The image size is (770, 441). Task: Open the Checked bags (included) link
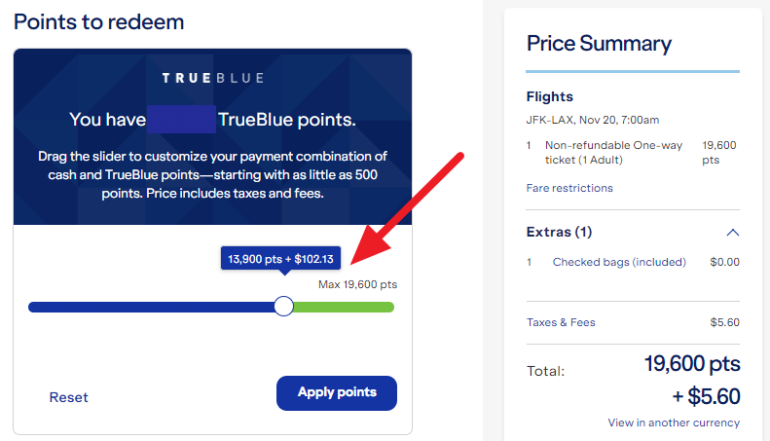(x=619, y=262)
